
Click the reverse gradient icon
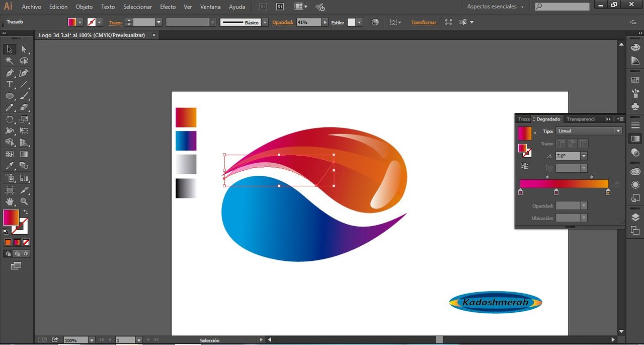pos(525,166)
